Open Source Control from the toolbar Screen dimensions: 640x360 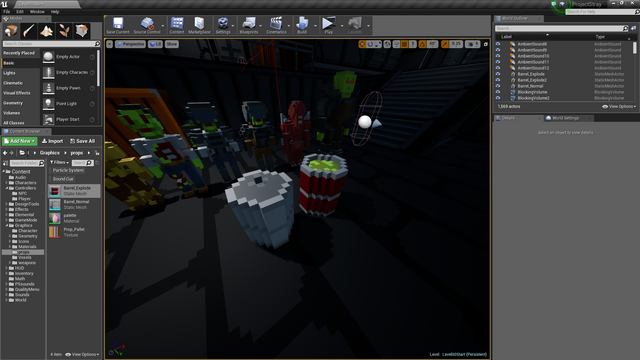coord(147,25)
